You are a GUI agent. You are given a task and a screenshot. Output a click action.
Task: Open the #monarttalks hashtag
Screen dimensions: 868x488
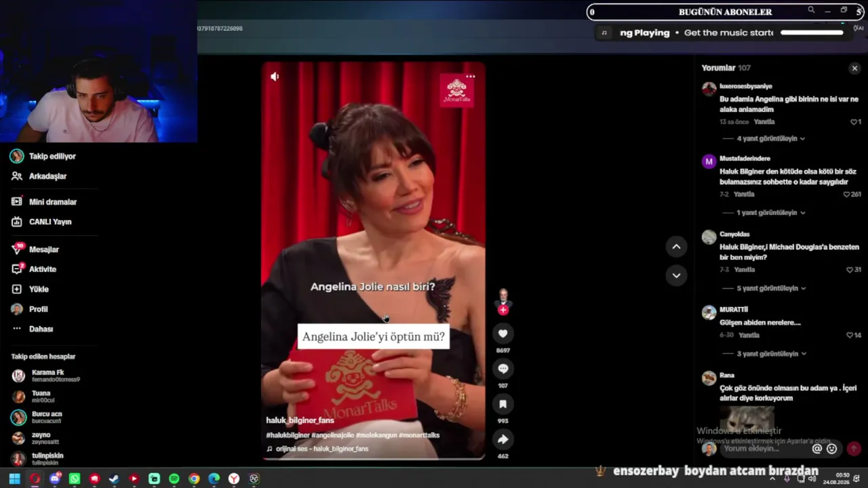pyautogui.click(x=419, y=435)
